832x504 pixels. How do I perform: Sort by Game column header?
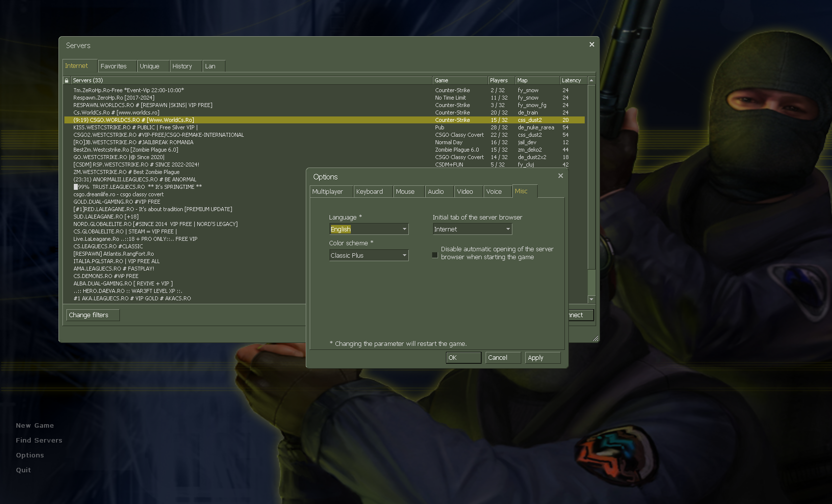[x=460, y=80]
